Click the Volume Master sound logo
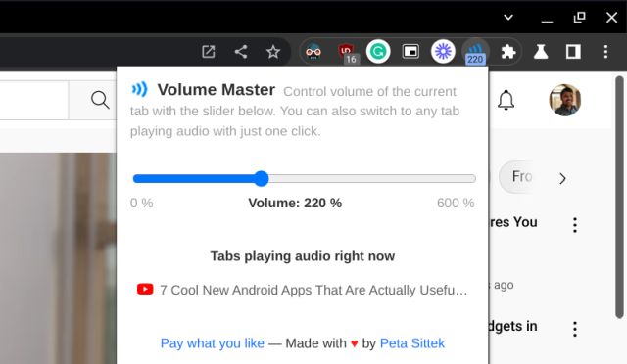Screen dimensions: 627x364 coord(139,89)
